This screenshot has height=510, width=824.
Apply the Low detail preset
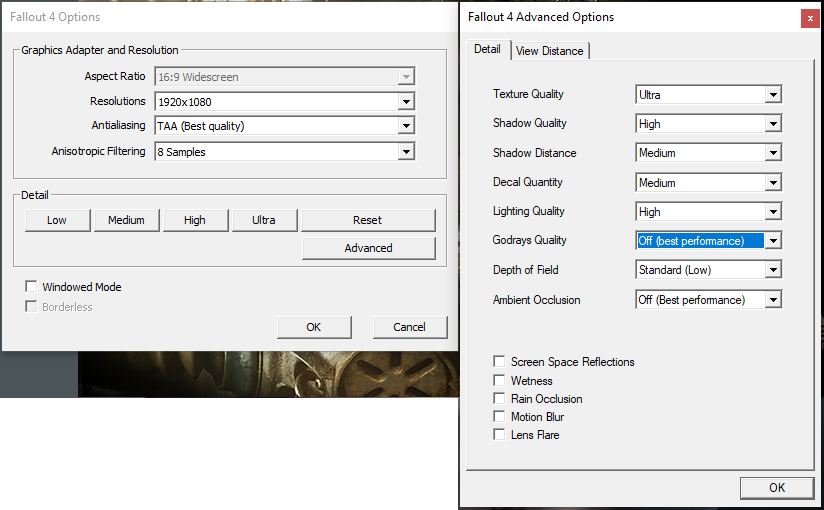(57, 220)
